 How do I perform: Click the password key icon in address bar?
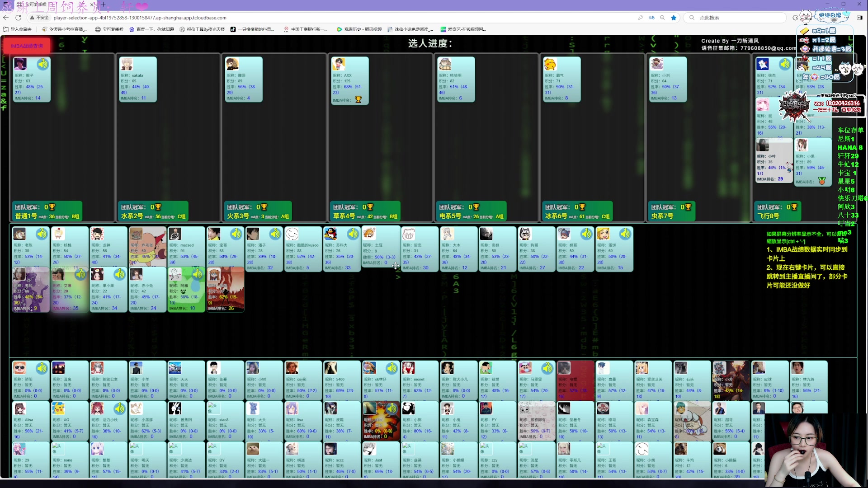coord(640,18)
